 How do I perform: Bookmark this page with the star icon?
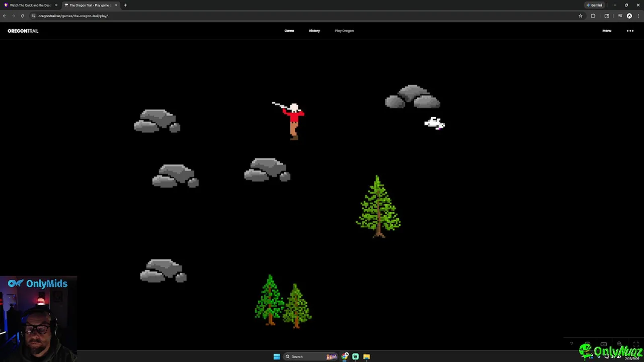pos(580,16)
